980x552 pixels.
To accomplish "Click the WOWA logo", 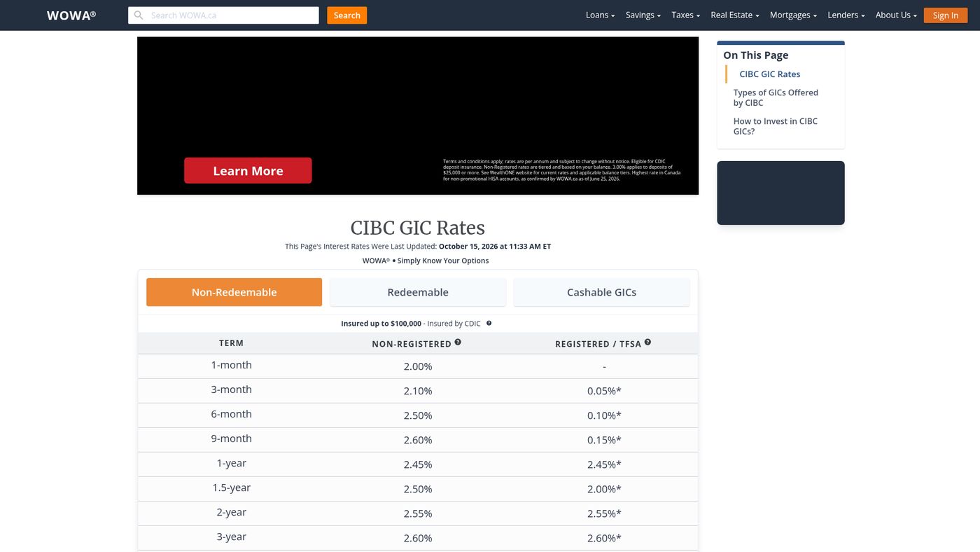I will pyautogui.click(x=71, y=15).
